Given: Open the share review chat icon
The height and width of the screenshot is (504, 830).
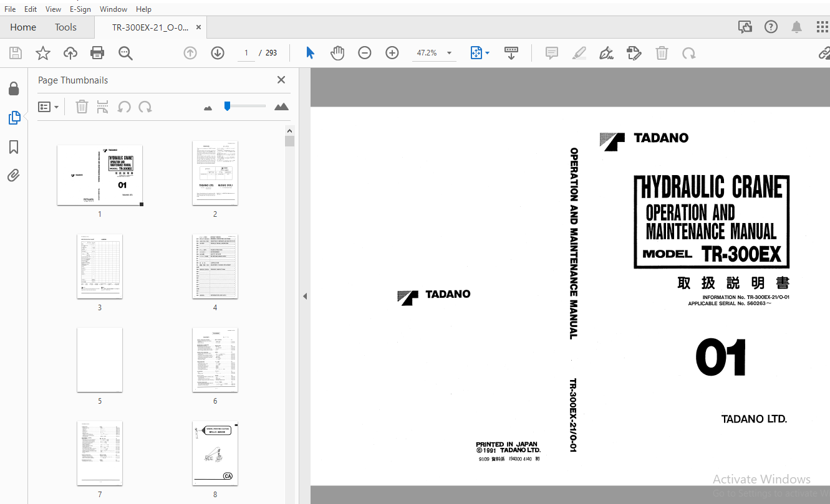Looking at the screenshot, I should (745, 27).
